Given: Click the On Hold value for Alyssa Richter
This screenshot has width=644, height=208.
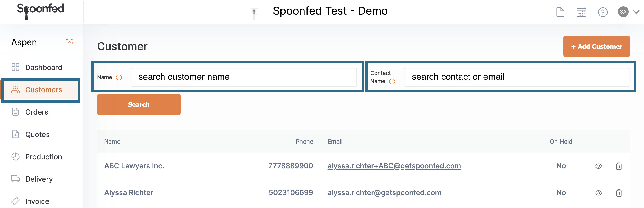Looking at the screenshot, I should 561,192.
